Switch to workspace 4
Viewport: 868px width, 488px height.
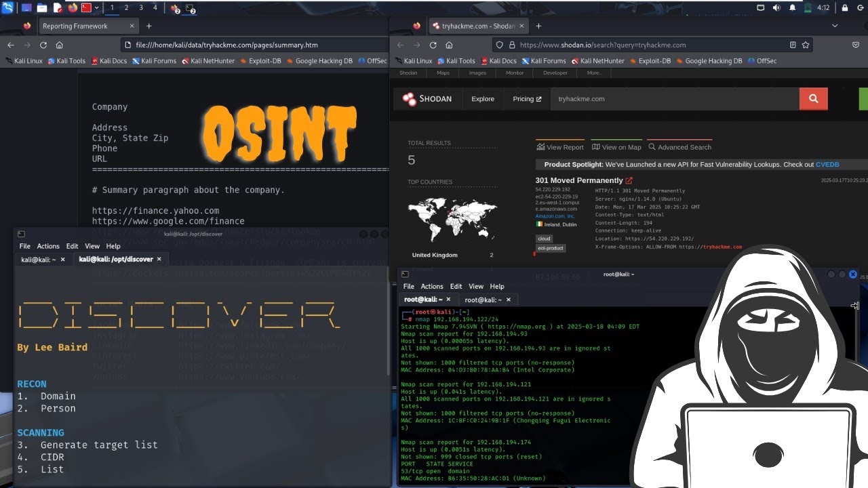(x=155, y=8)
